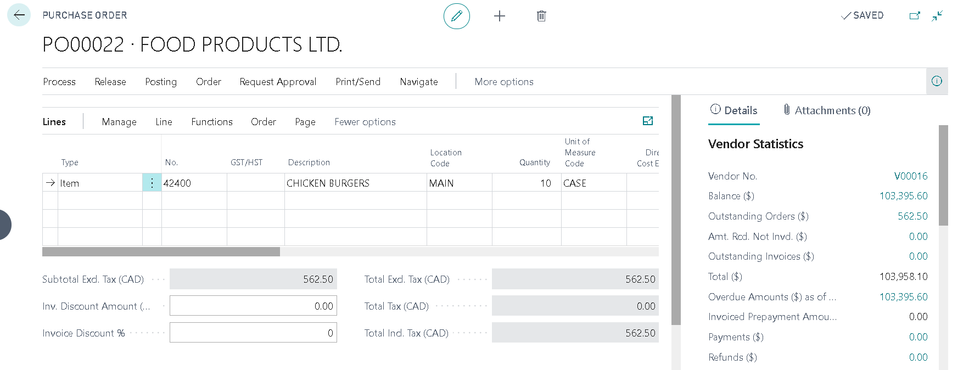980x370 pixels.
Task: Toggle the FactBox information pane icon
Action: click(937, 81)
